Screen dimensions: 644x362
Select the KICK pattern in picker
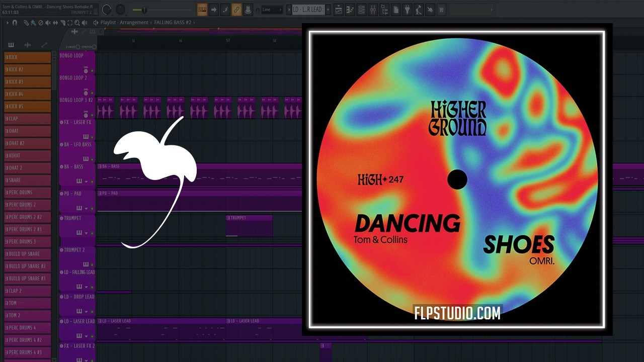[28, 57]
